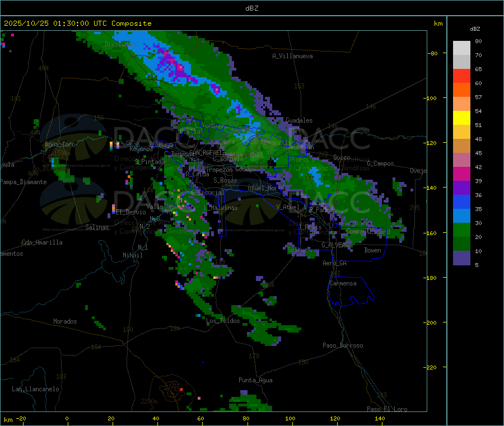Click the 2025/10/25 01:30:00 UTC Composite timestamp
This screenshot has height=426, width=504.
77,24
